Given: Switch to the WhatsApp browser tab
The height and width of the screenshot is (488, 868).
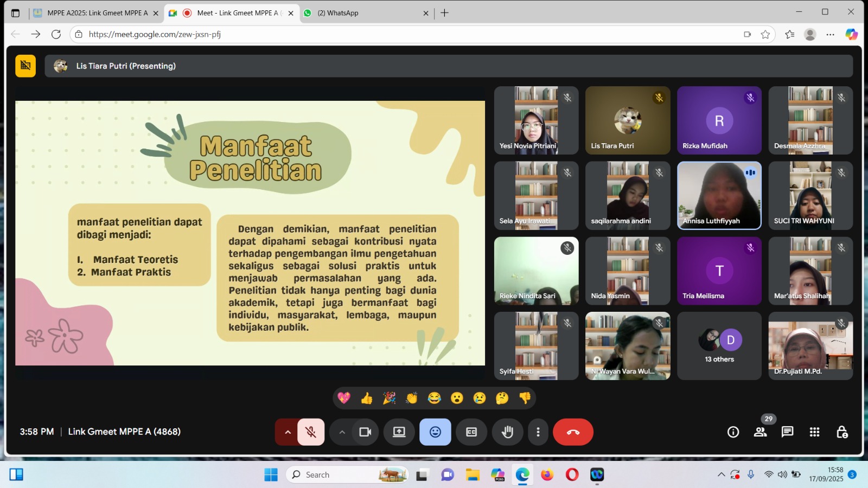Looking at the screenshot, I should point(363,13).
